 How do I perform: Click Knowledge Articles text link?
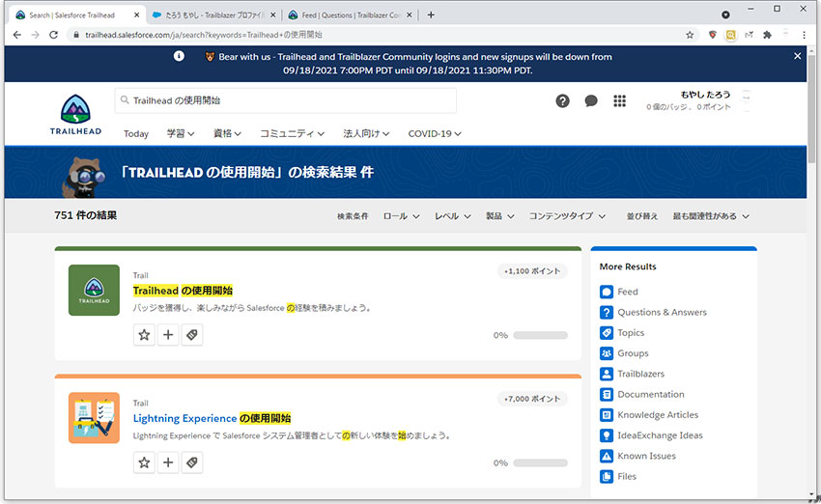(x=658, y=415)
